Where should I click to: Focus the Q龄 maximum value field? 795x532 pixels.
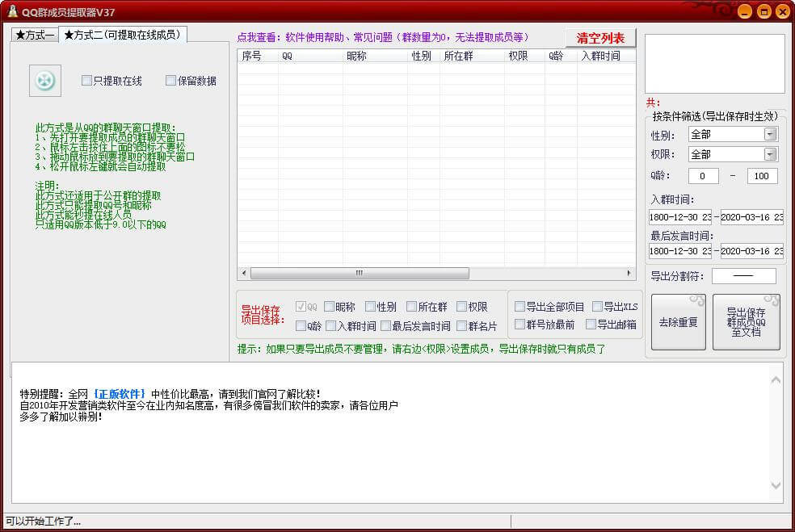[x=762, y=176]
